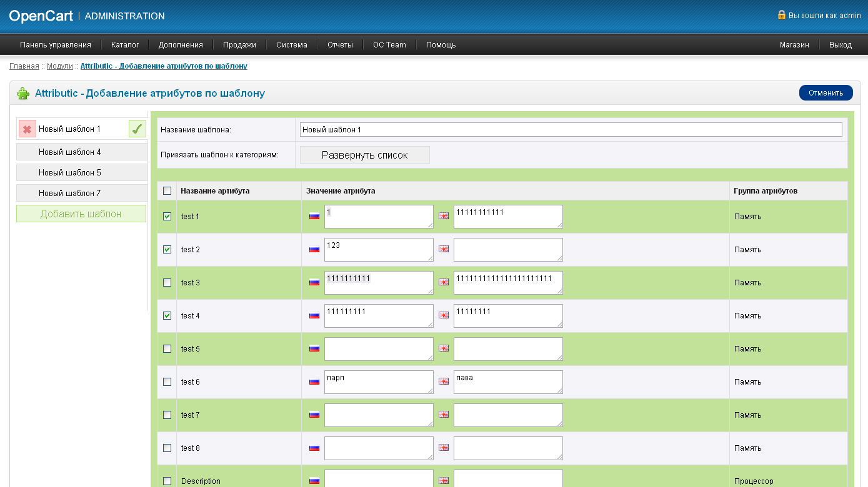Click the English flag icon in test 4 row
Viewport: 868px width, 487px height.
(x=444, y=315)
